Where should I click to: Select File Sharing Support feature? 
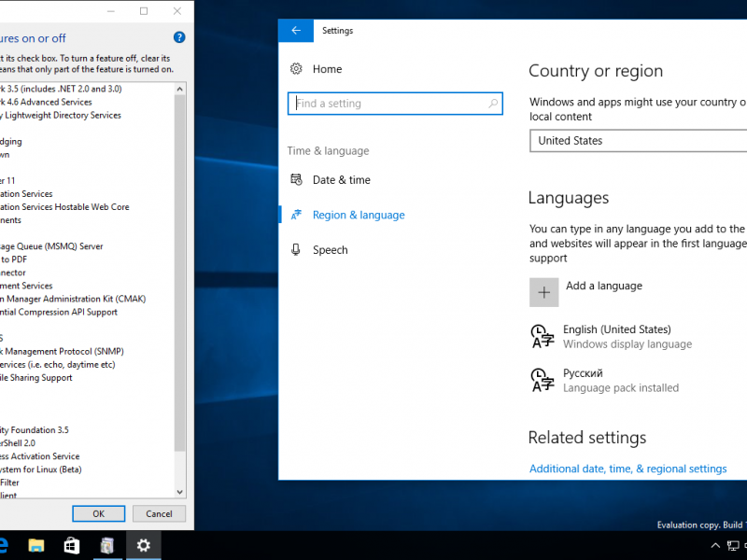36,378
